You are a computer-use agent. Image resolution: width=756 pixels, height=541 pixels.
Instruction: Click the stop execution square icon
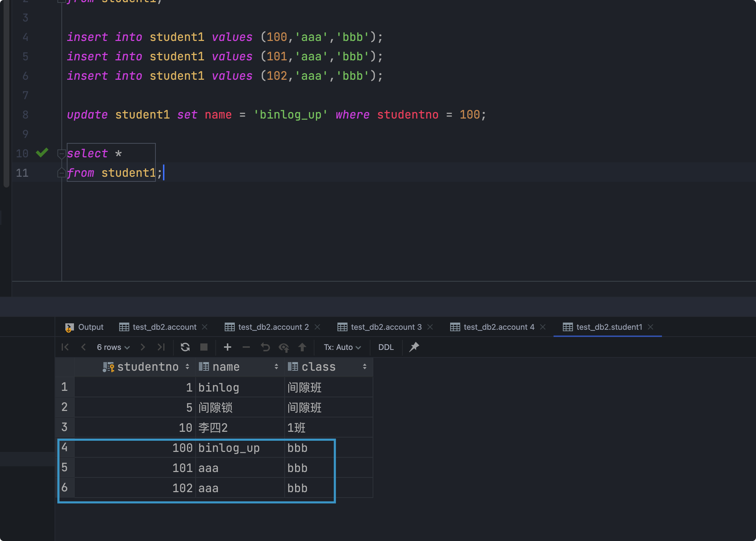coord(204,347)
